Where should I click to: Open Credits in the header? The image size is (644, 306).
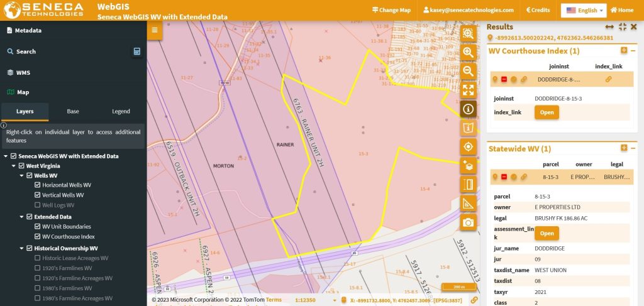[538, 10]
